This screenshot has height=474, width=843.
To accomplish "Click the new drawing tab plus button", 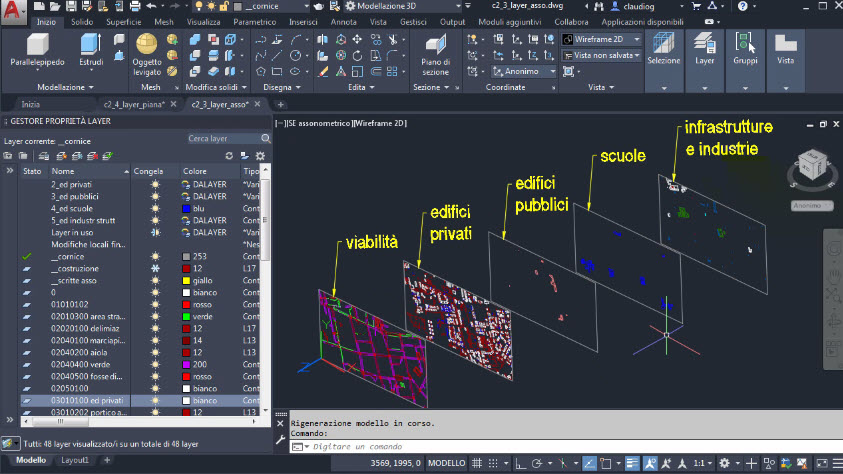I will click(281, 105).
